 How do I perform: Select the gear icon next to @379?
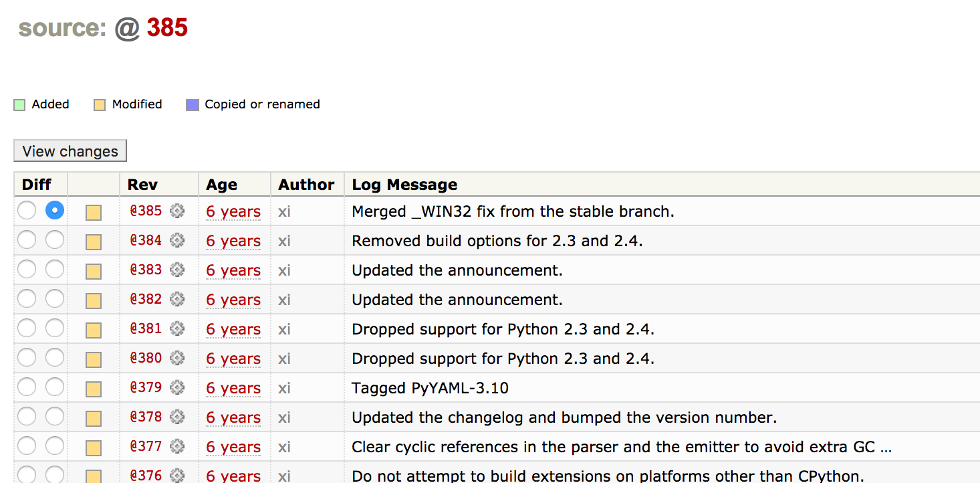176,387
